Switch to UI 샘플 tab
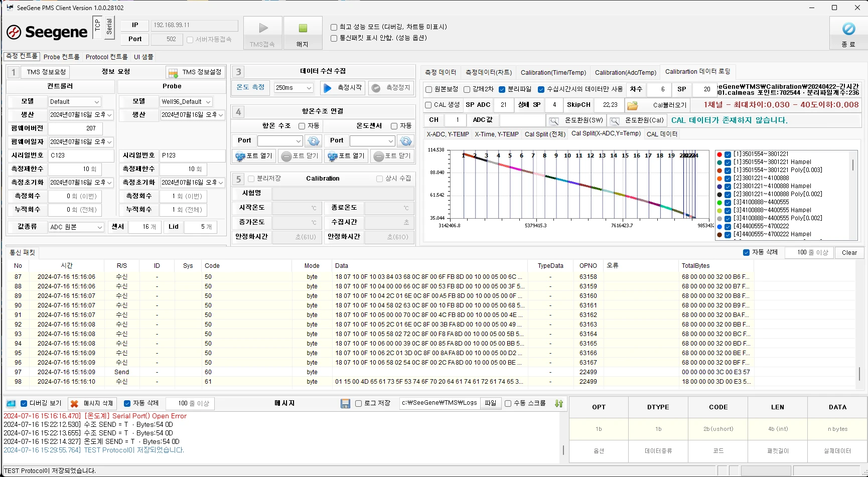The height and width of the screenshot is (477, 868). point(143,57)
